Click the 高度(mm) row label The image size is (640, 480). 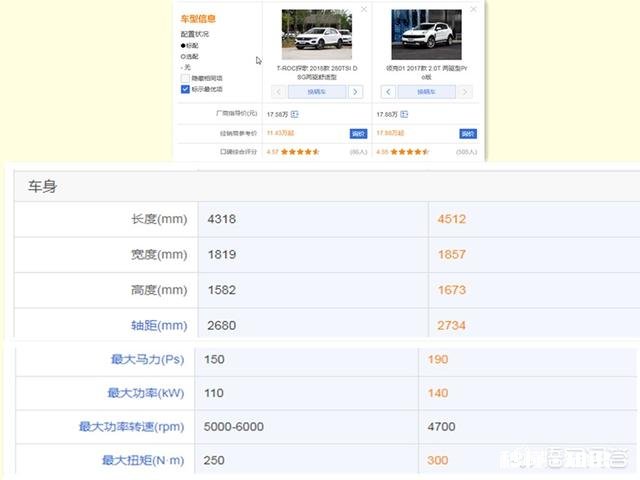tap(159, 290)
